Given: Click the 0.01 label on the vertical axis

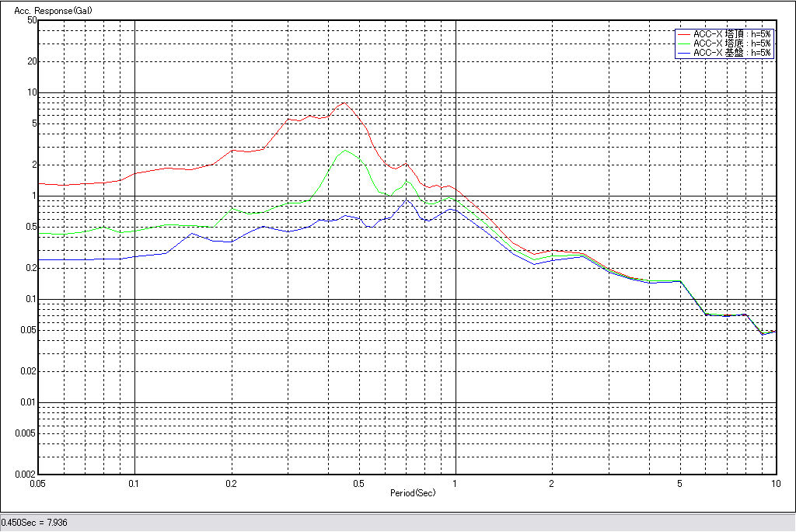Looking at the screenshot, I should [x=30, y=402].
